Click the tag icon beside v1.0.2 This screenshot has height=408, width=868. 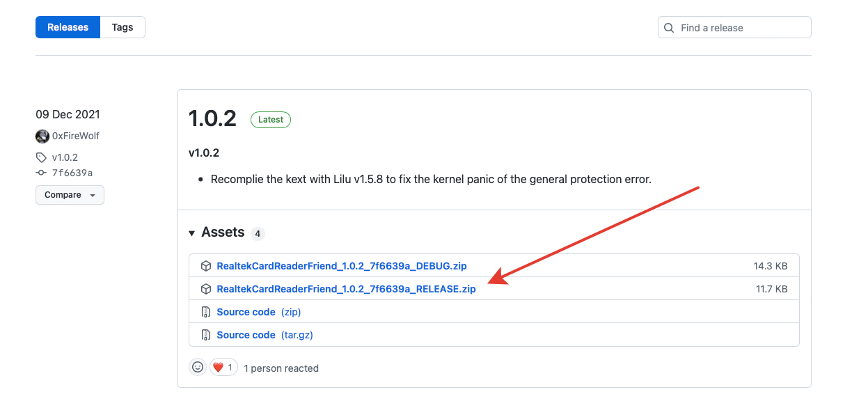coord(42,158)
